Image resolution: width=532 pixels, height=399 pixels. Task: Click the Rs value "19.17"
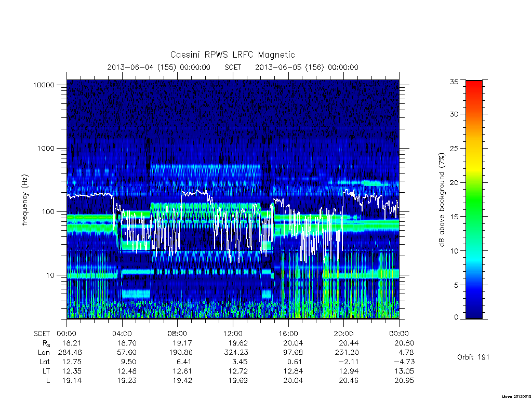coord(182,343)
